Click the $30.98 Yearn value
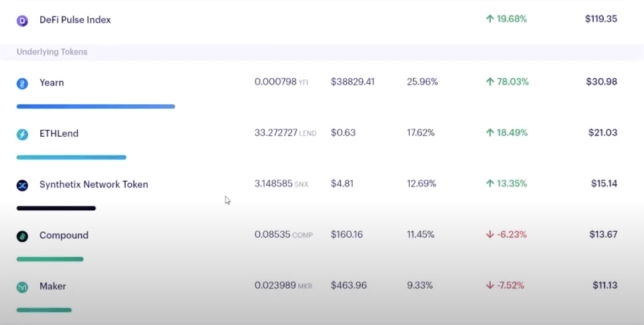The image size is (644, 325). 602,82
